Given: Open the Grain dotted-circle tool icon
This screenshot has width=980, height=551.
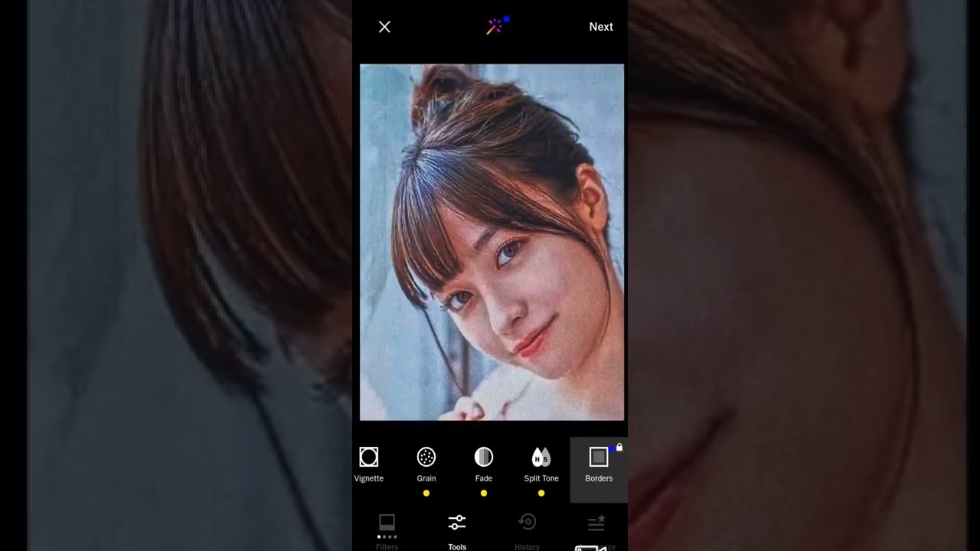Looking at the screenshot, I should tap(426, 457).
